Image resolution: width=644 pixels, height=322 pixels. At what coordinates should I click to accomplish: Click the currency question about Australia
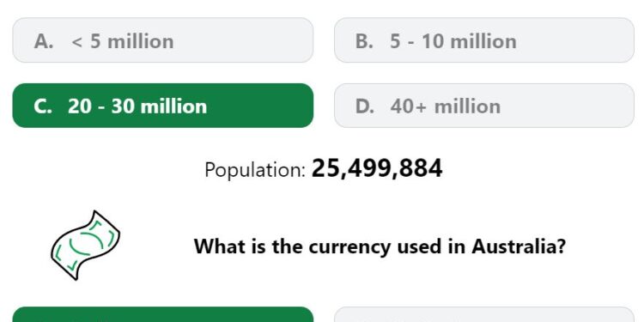click(x=380, y=246)
